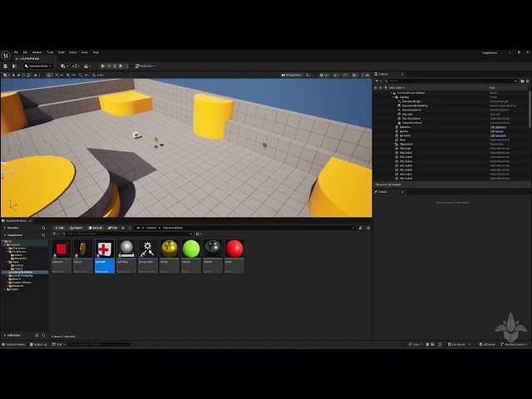Screen dimensions: 532x399
Task: Click the Outliner search field
Action: pos(451,81)
